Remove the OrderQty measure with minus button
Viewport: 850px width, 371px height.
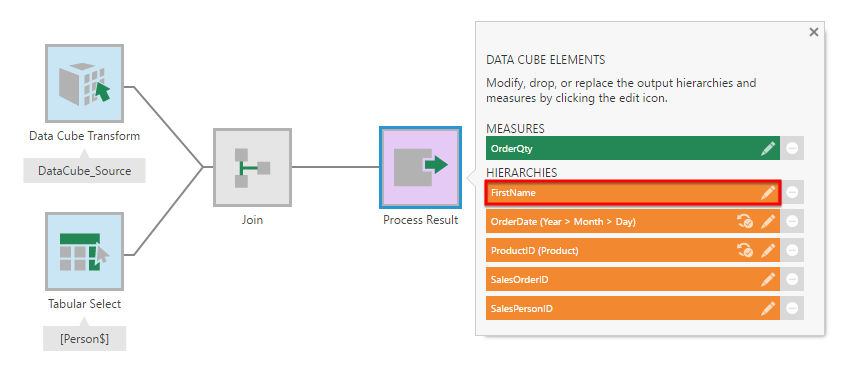click(792, 148)
